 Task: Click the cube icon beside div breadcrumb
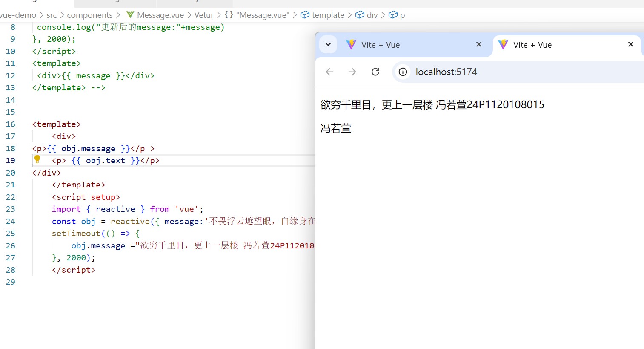pos(360,15)
